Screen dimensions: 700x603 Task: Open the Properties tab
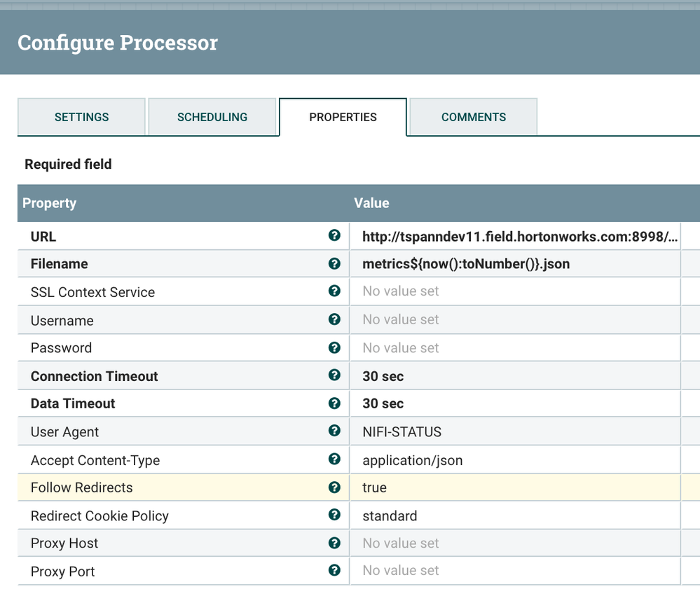click(x=343, y=117)
